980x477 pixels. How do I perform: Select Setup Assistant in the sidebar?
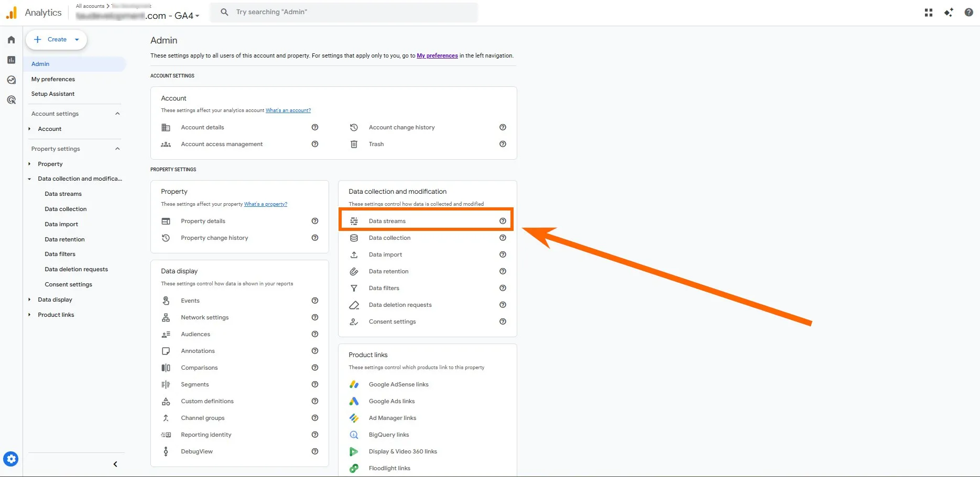(53, 94)
